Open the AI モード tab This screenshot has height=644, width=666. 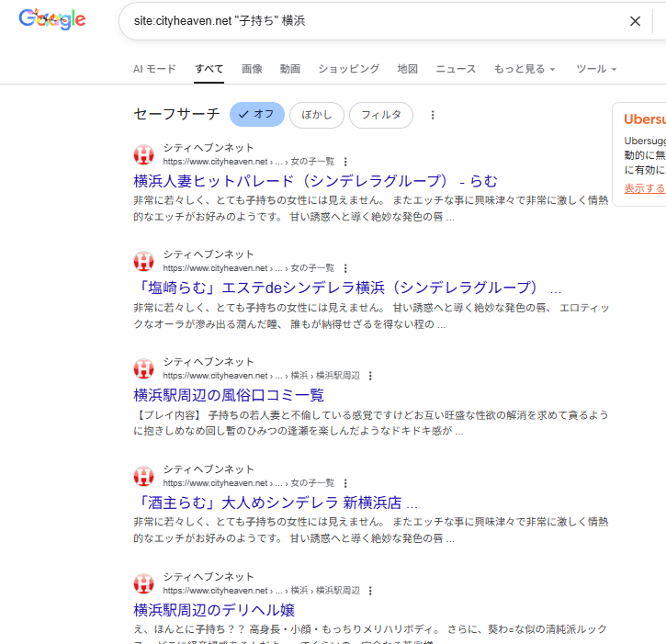click(154, 69)
